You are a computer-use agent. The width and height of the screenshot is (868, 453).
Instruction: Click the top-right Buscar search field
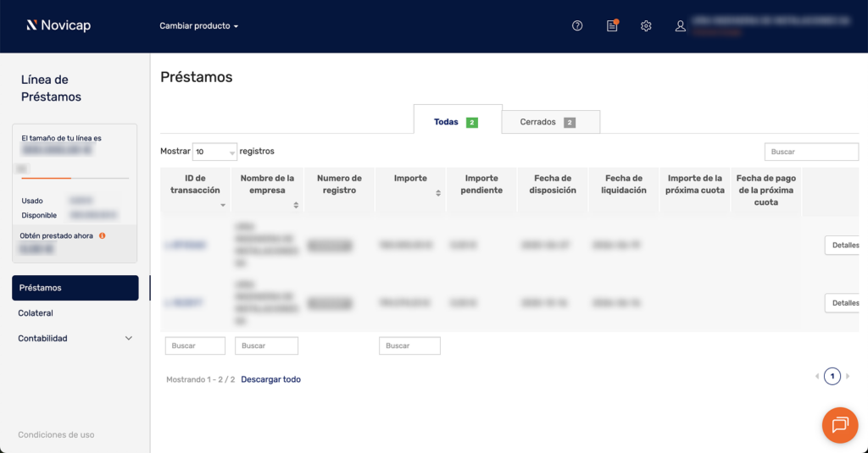pos(810,152)
